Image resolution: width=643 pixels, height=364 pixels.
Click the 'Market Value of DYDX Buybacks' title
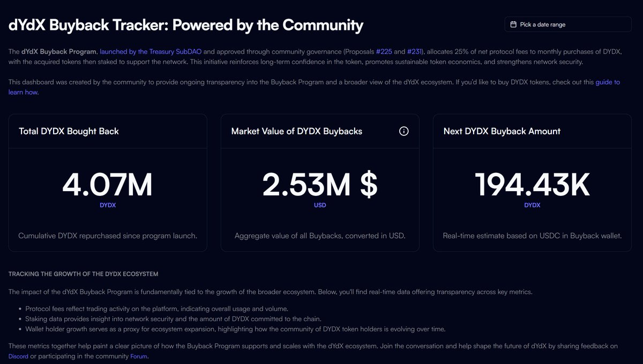pos(297,131)
